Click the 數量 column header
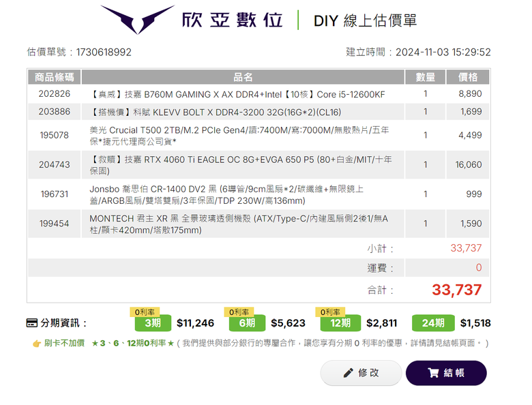This screenshot has height=405, width=532. tap(425, 77)
